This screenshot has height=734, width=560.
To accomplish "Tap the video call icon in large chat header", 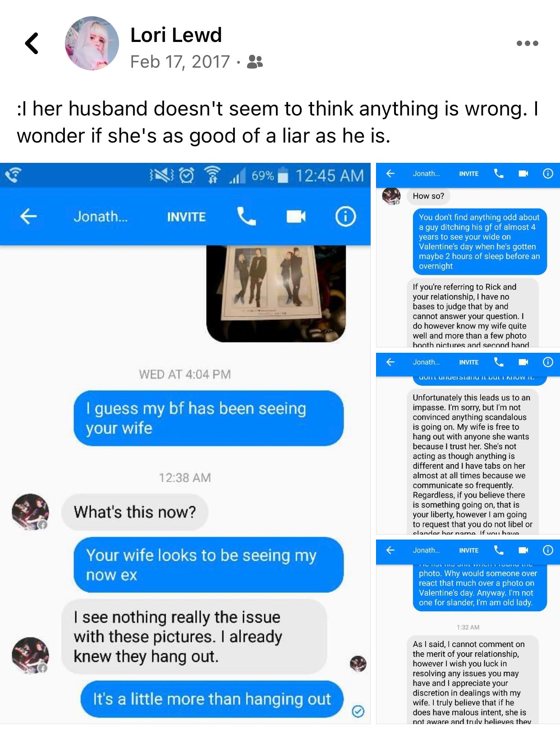I will pos(296,217).
